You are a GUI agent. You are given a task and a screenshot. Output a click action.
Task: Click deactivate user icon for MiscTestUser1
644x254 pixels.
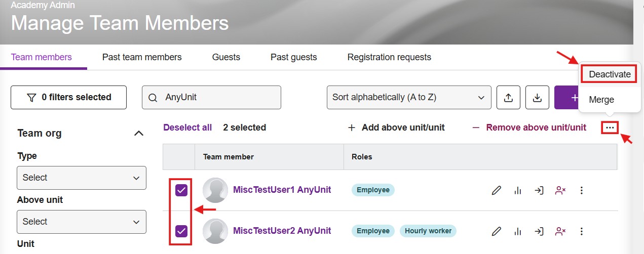pos(560,190)
